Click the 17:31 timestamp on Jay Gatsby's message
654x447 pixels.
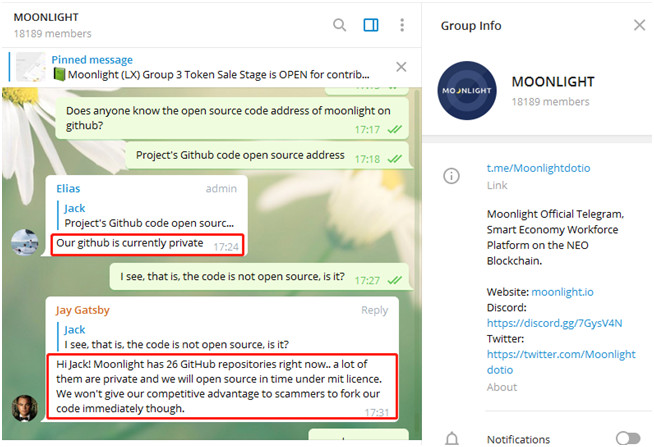[377, 412]
